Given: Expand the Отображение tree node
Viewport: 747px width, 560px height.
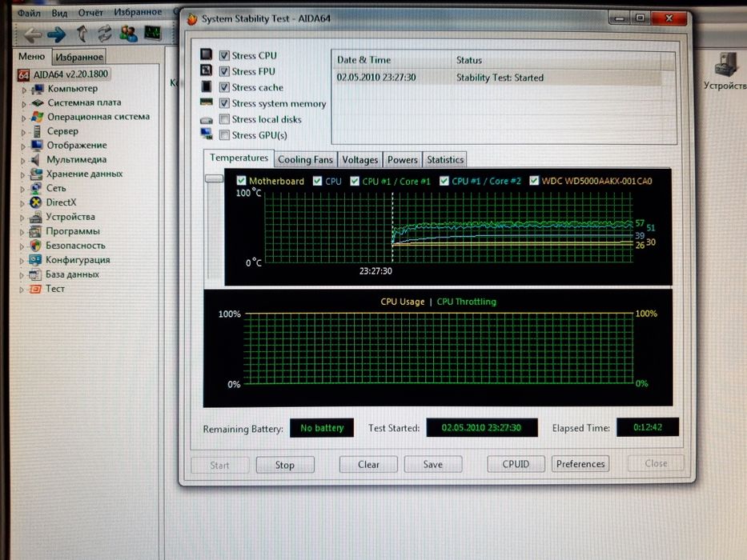Looking at the screenshot, I should click(x=23, y=146).
